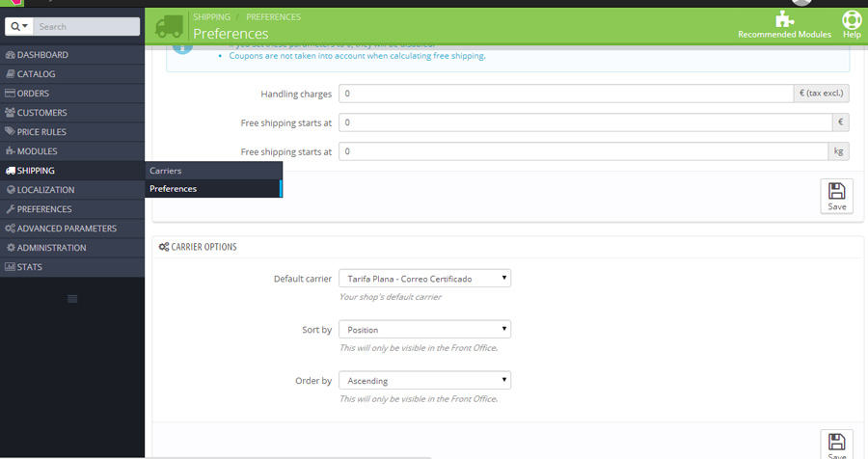
Task: Open the Advanced Parameters menu
Action: point(72,229)
